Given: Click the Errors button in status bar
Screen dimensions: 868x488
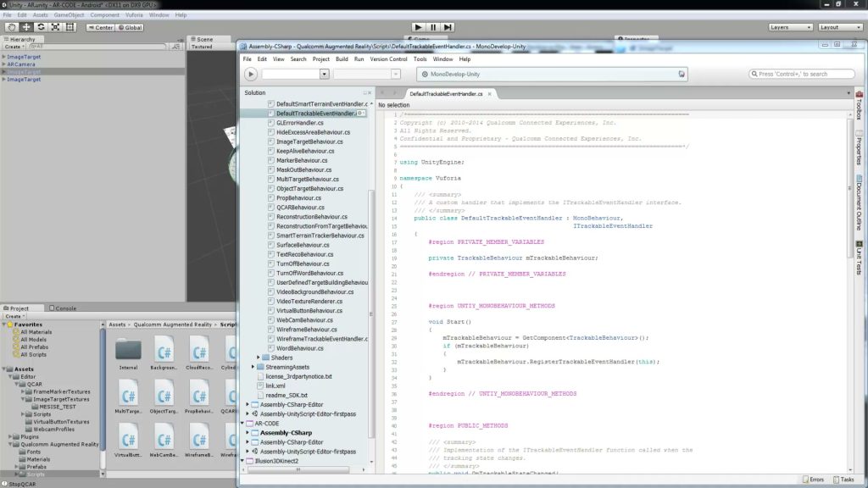Looking at the screenshot, I should pyautogui.click(x=813, y=480).
